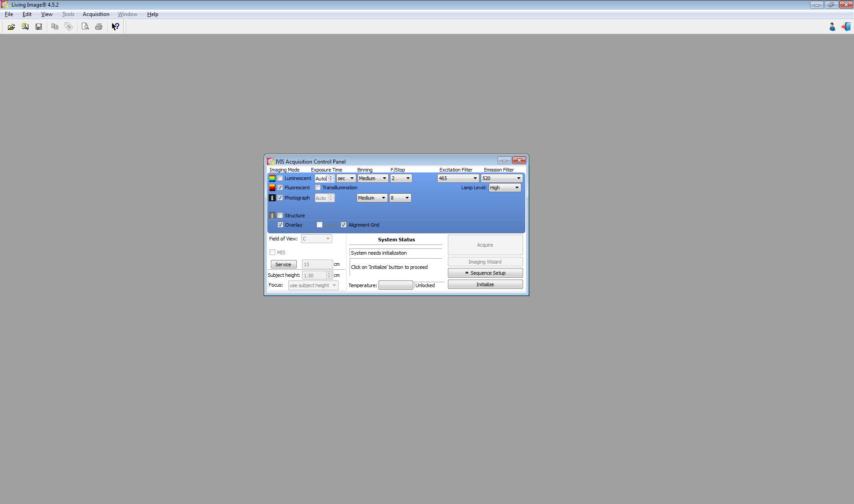
Task: Click the Save floppy disk icon
Action: pos(39,27)
